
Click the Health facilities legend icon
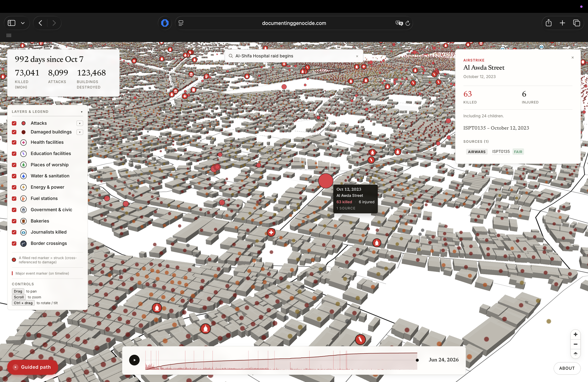[24, 142]
